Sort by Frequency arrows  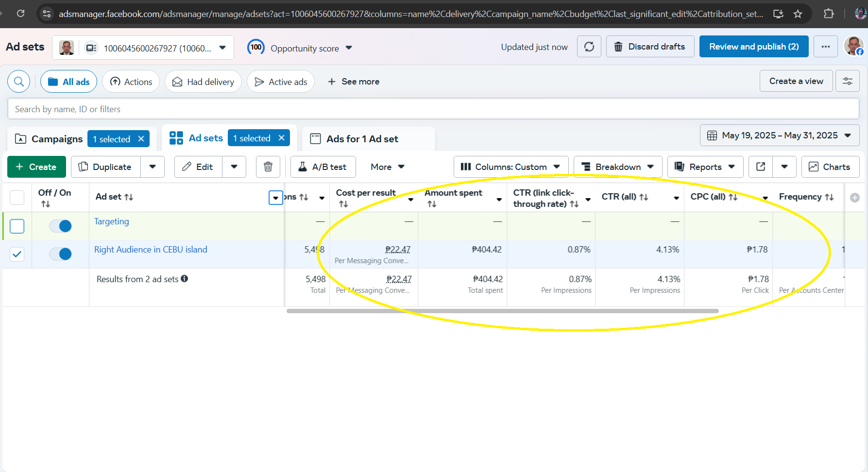tap(829, 197)
